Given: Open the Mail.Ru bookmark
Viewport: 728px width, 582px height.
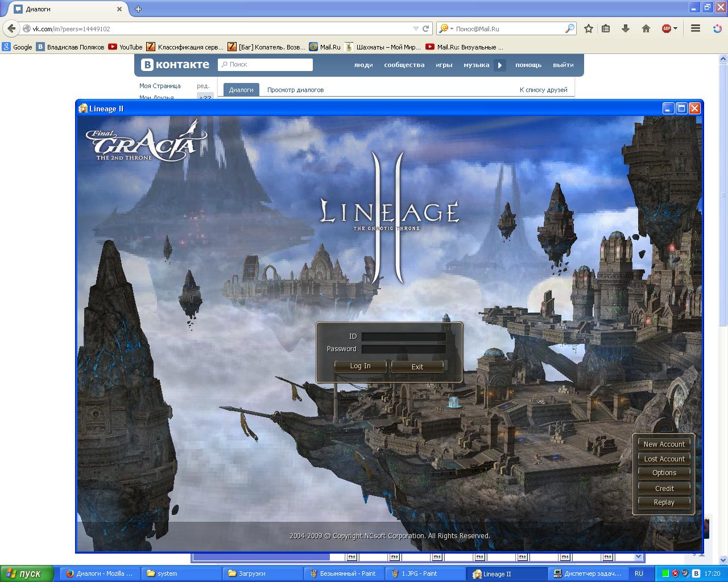Looking at the screenshot, I should [325, 47].
